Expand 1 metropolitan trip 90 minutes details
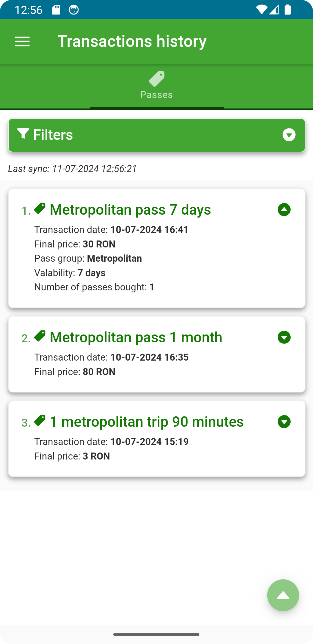Image resolution: width=313 pixels, height=644 pixels. (x=284, y=422)
